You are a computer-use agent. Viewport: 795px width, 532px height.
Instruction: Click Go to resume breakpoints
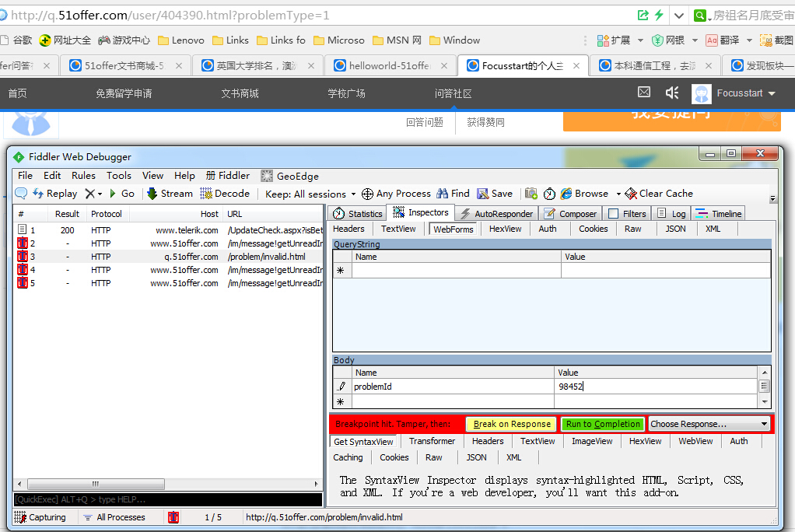point(122,193)
